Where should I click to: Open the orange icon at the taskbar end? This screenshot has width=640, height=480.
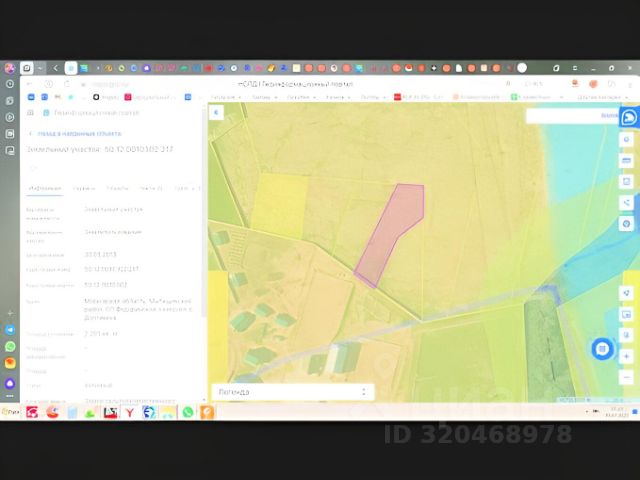207,412
